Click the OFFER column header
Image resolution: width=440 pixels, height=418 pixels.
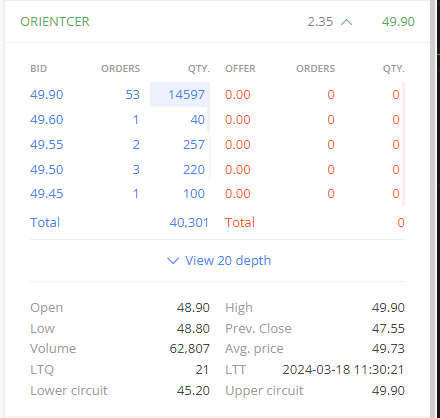(240, 69)
